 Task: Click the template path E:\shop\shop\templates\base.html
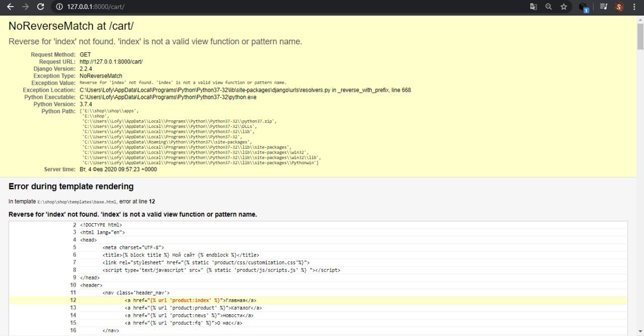(77, 201)
